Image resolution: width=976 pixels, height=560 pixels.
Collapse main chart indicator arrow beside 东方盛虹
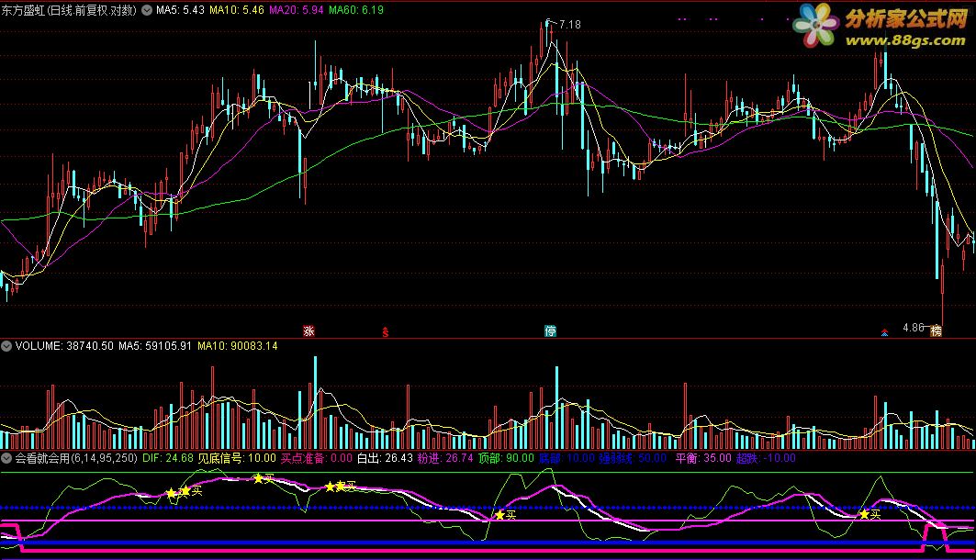[x=147, y=10]
